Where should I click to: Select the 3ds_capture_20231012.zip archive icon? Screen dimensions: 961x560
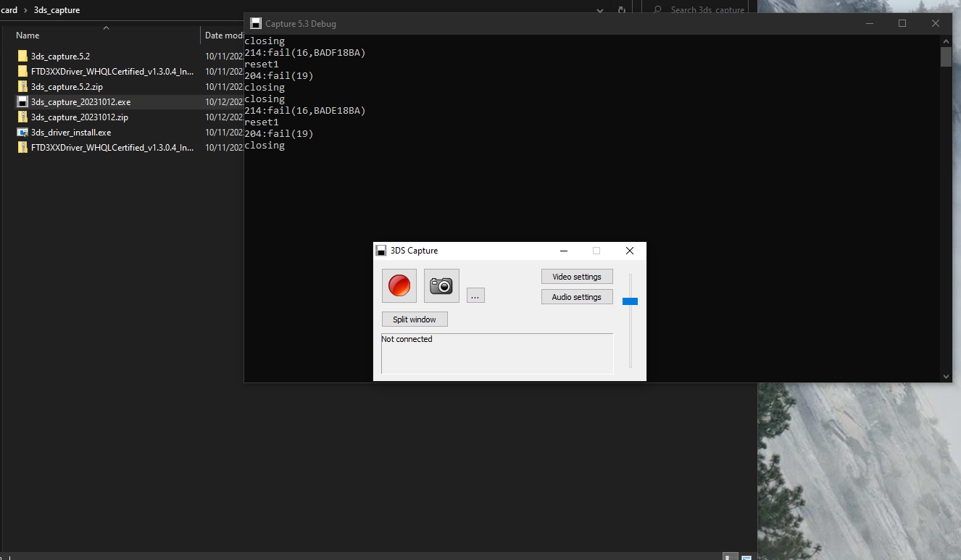pyautogui.click(x=22, y=117)
